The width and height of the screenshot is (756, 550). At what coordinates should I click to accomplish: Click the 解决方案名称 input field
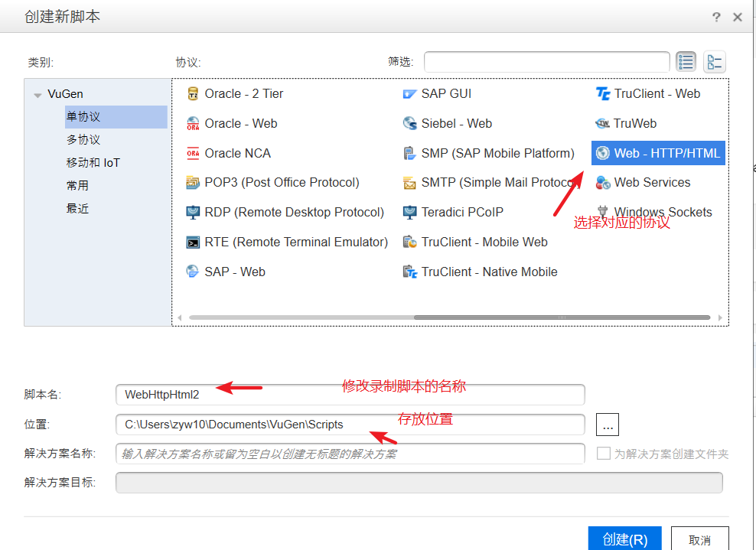pos(350,454)
